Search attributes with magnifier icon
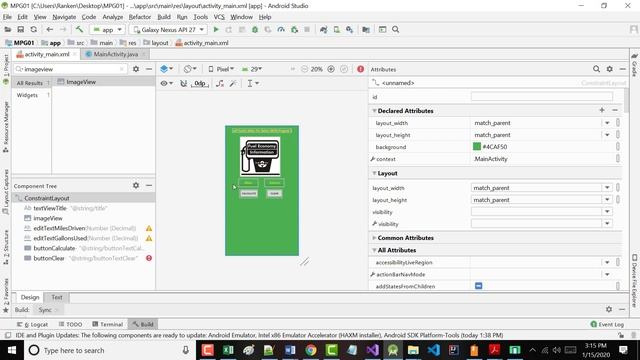This screenshot has height=360, width=640. pos(596,69)
